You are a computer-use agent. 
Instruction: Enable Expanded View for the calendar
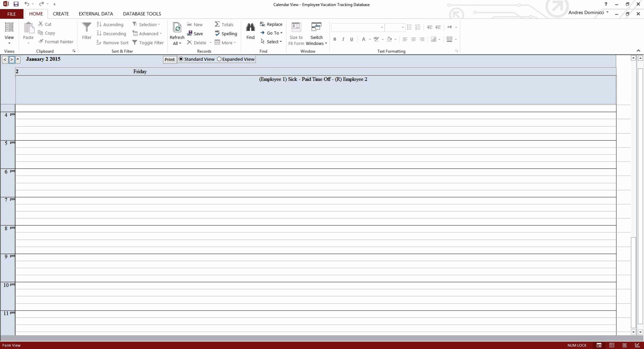coord(219,59)
